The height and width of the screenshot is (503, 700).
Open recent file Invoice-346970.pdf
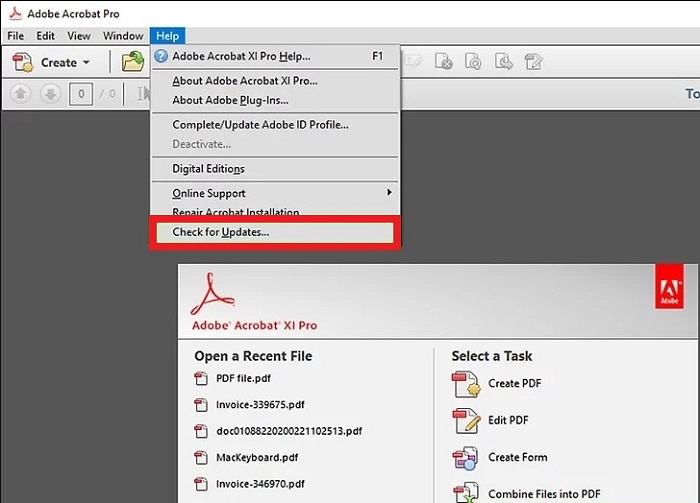point(260,484)
